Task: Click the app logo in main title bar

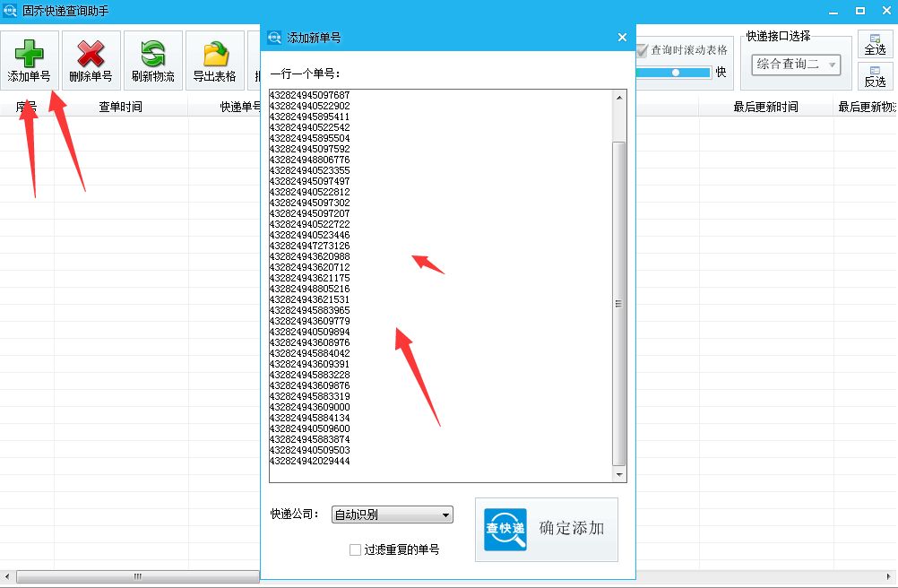Action: pyautogui.click(x=10, y=10)
